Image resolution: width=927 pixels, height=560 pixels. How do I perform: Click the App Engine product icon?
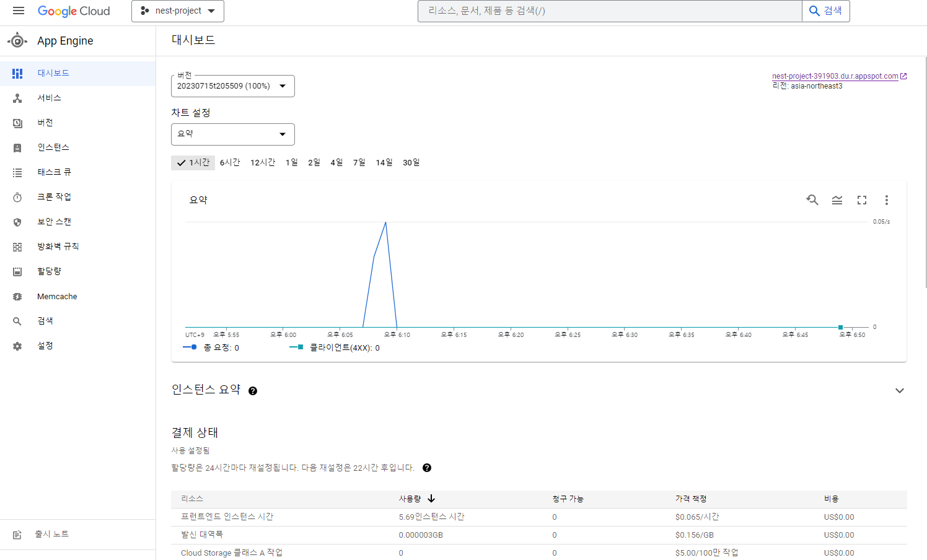(17, 41)
